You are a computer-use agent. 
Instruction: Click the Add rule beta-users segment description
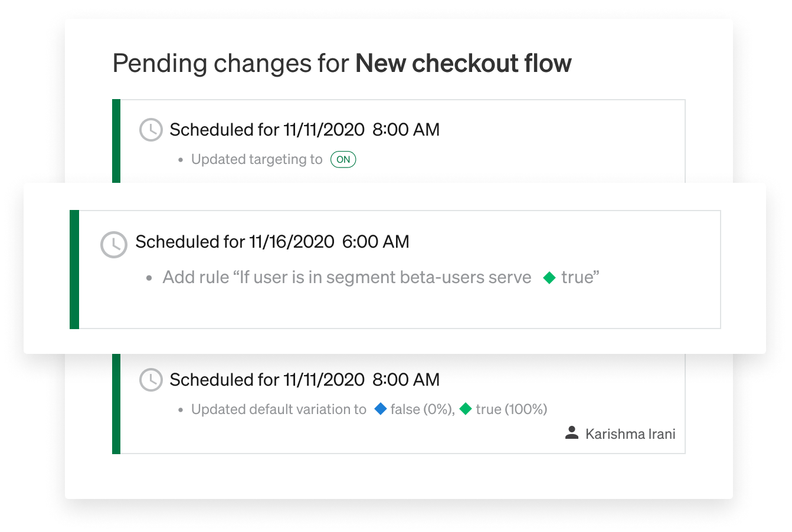[x=347, y=278]
